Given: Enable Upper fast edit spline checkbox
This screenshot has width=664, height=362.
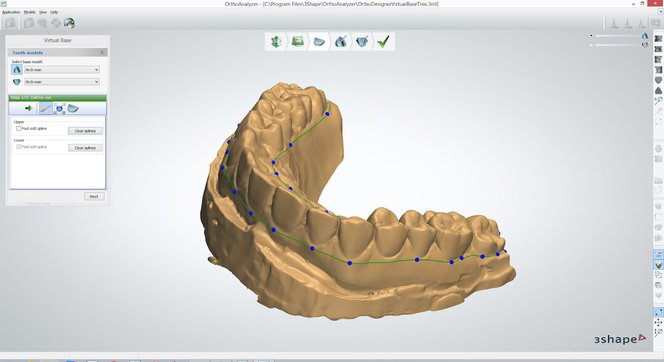Looking at the screenshot, I should coord(19,128).
